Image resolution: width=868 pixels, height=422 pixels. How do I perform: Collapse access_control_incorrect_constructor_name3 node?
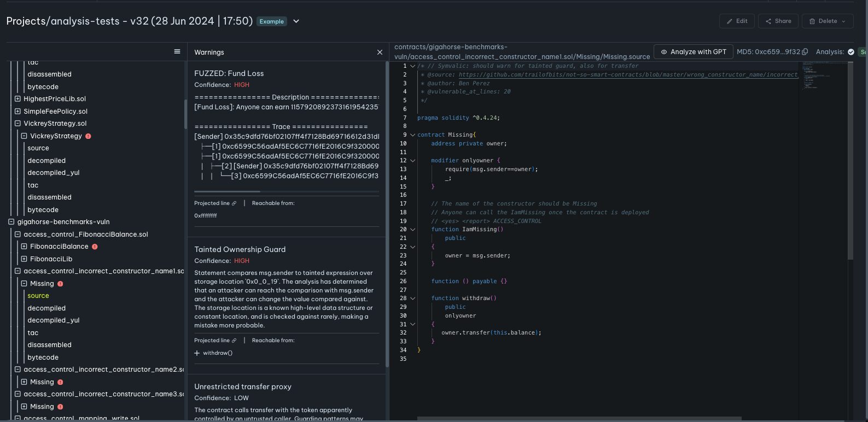coord(18,394)
